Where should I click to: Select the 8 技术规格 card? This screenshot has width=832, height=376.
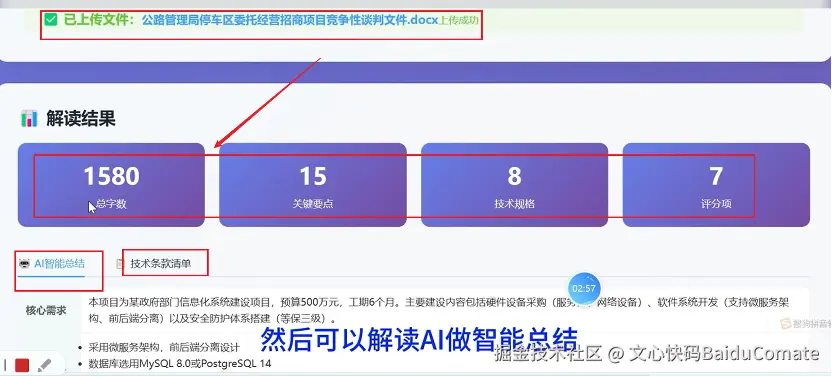(514, 185)
